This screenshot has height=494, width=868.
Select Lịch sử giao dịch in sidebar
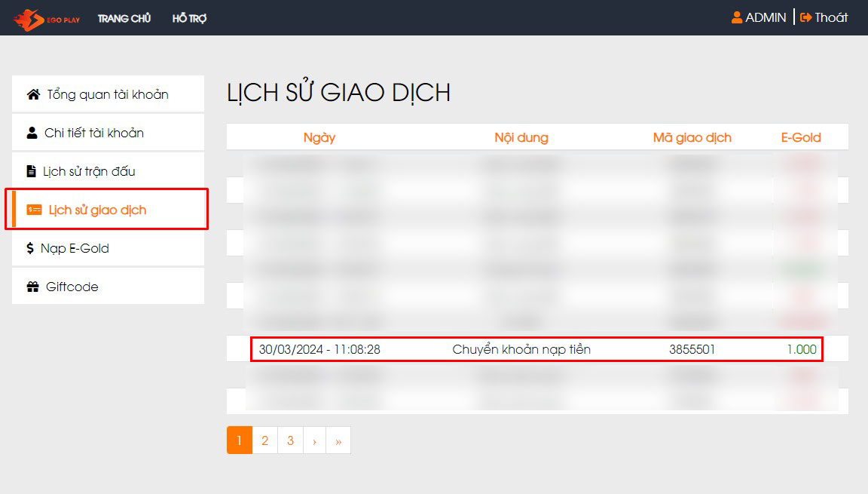tap(108, 210)
